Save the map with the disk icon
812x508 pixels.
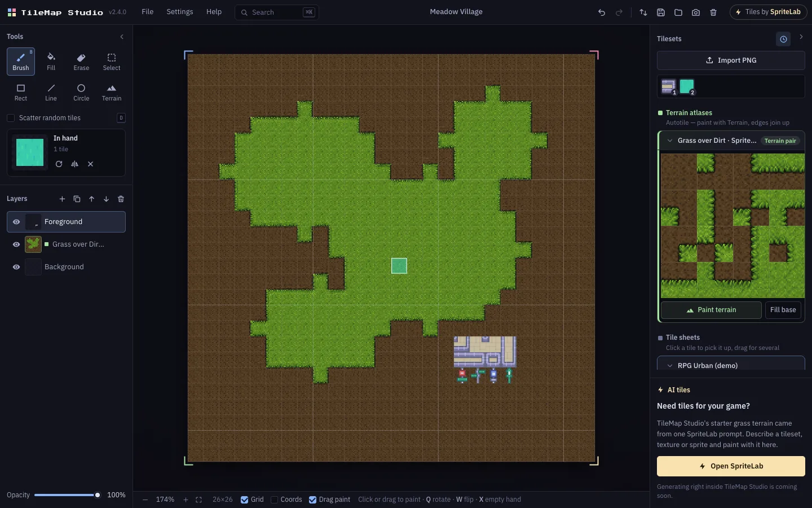click(x=661, y=12)
